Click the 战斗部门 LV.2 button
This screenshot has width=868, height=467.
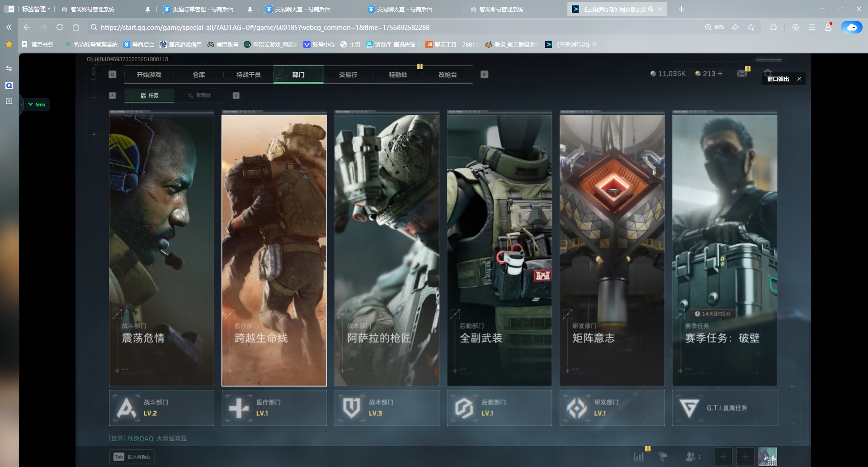(x=161, y=408)
